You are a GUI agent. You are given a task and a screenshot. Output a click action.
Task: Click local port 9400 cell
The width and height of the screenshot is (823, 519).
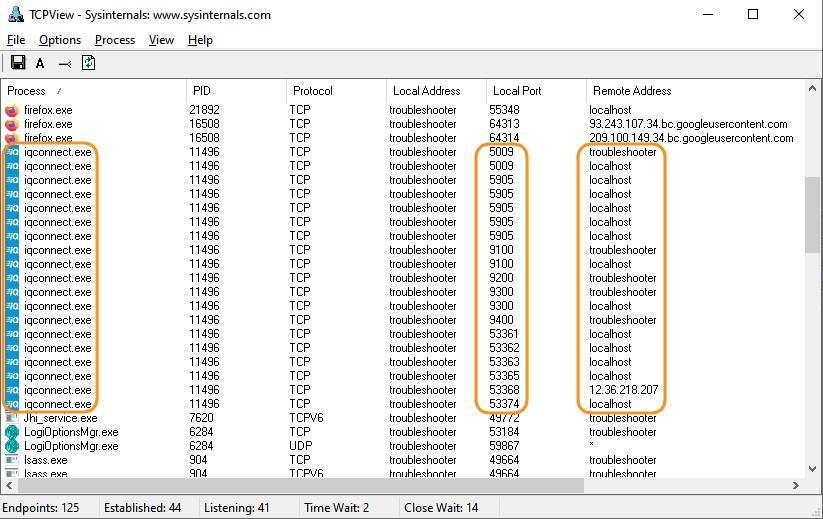pyautogui.click(x=501, y=320)
